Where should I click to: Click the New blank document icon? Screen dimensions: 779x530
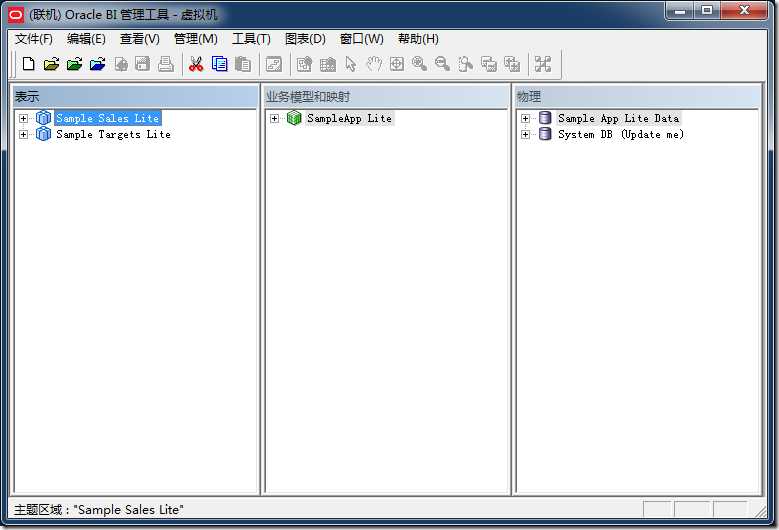pos(29,64)
